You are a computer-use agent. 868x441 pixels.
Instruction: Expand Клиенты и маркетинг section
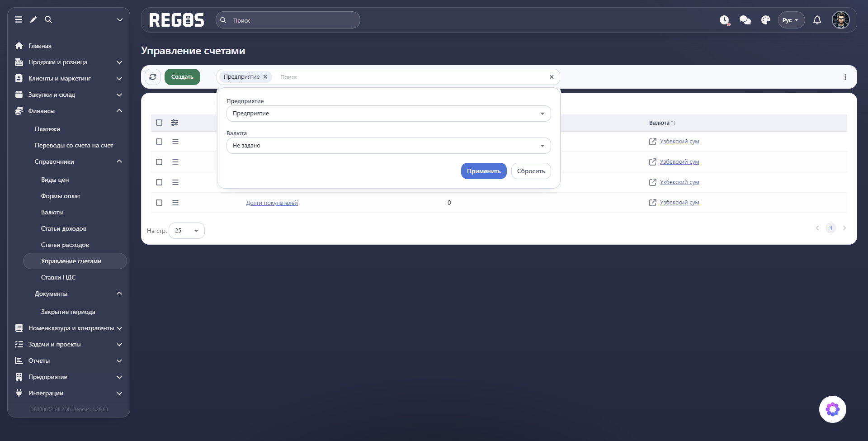coord(69,78)
